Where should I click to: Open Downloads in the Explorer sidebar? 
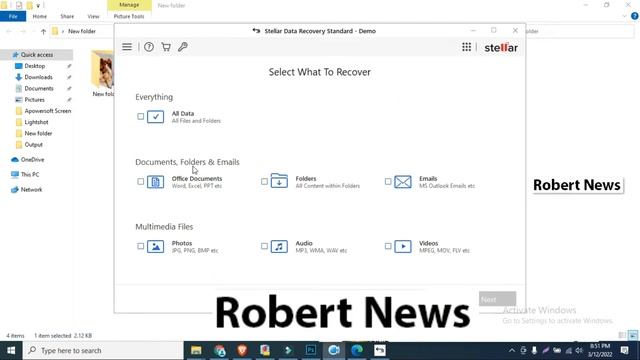click(x=38, y=77)
